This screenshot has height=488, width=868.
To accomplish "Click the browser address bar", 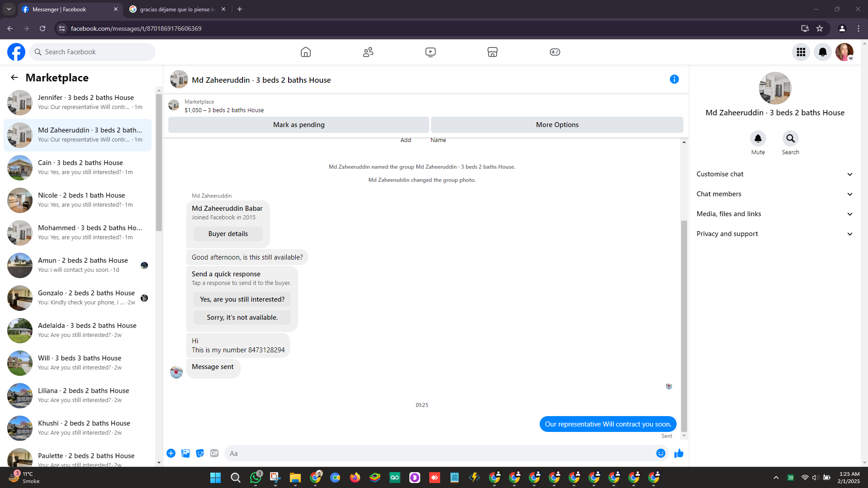I will point(430,28).
